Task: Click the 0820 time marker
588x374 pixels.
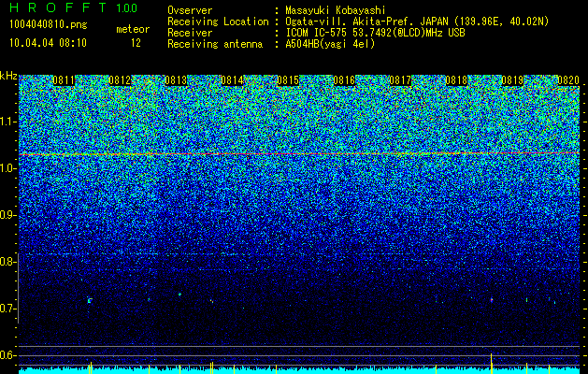Action: click(568, 80)
